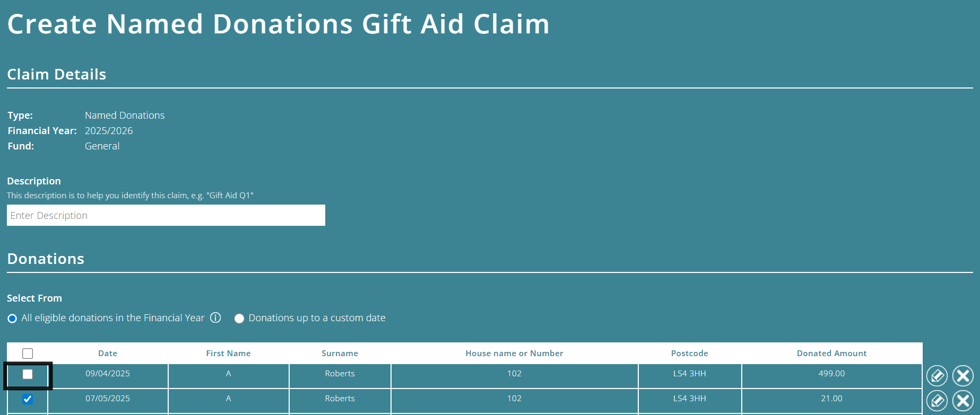Tick the select-all donations checkbox
Screen dimensions: 980x415
tap(28, 352)
